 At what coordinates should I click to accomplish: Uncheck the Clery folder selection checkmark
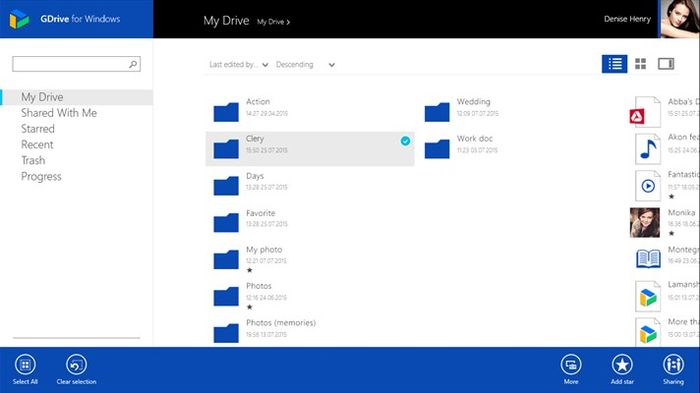(x=405, y=141)
